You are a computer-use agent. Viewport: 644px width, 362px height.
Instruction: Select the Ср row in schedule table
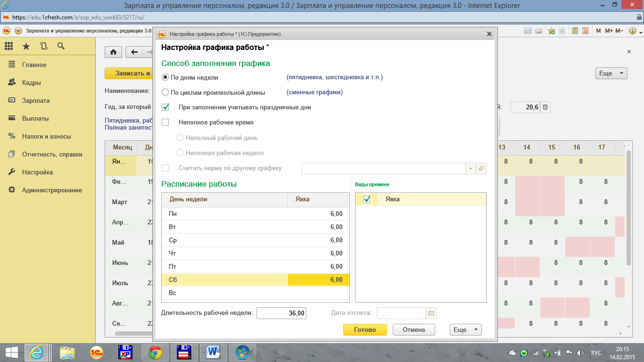[255, 240]
